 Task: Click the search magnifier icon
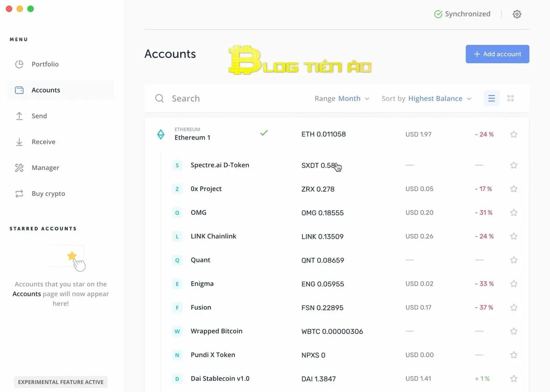pyautogui.click(x=159, y=98)
